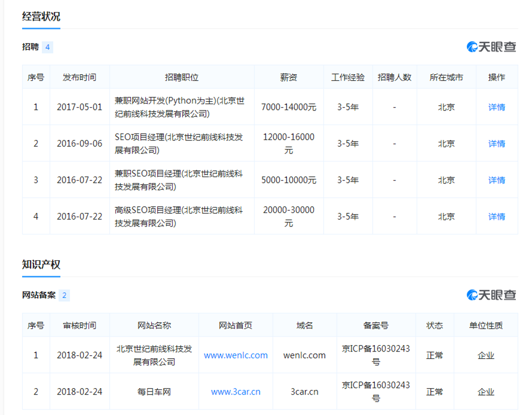Select the salary 20000-30000元 cell
The width and height of the screenshot is (532, 415).
pyautogui.click(x=288, y=216)
